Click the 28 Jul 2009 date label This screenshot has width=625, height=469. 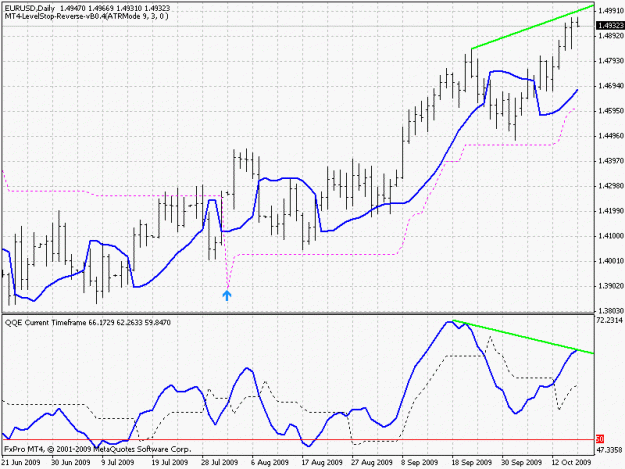tap(220, 462)
